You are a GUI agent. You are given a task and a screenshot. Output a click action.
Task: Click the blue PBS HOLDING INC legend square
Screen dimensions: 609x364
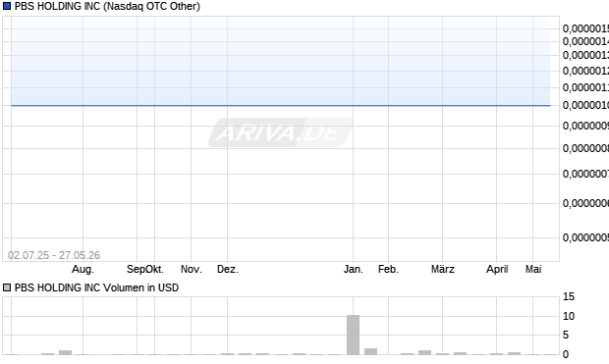pos(7,6)
